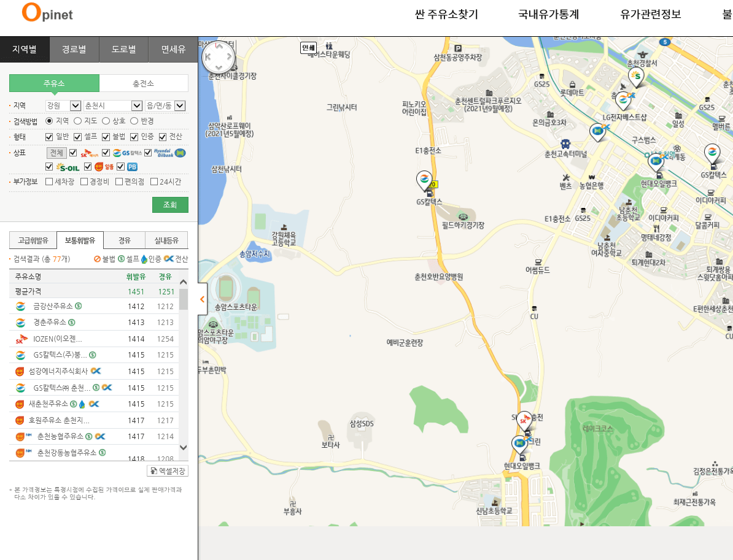
Task: Open the 춘천강동농협주유소 station row
Action: (x=93, y=453)
